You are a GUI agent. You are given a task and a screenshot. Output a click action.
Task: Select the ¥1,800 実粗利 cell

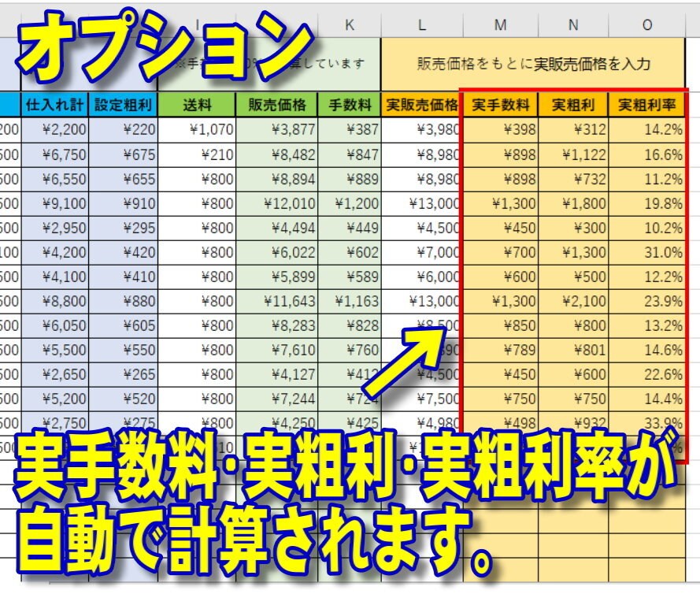click(x=573, y=204)
